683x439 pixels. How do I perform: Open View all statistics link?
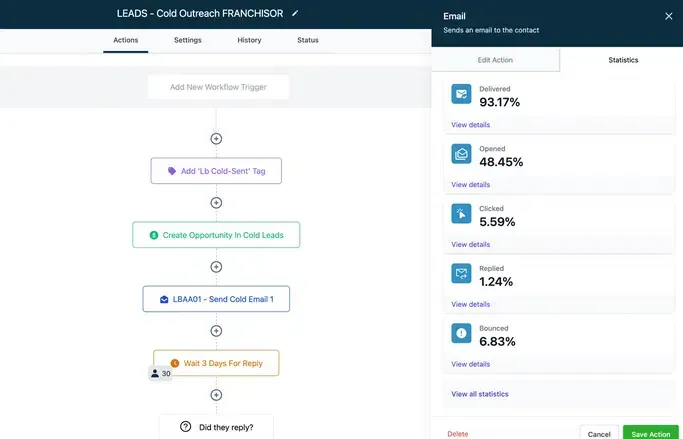point(480,394)
